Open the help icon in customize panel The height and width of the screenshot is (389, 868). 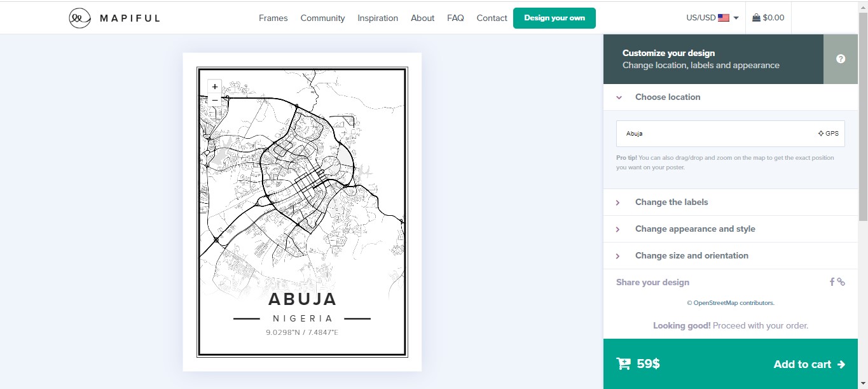[840, 59]
